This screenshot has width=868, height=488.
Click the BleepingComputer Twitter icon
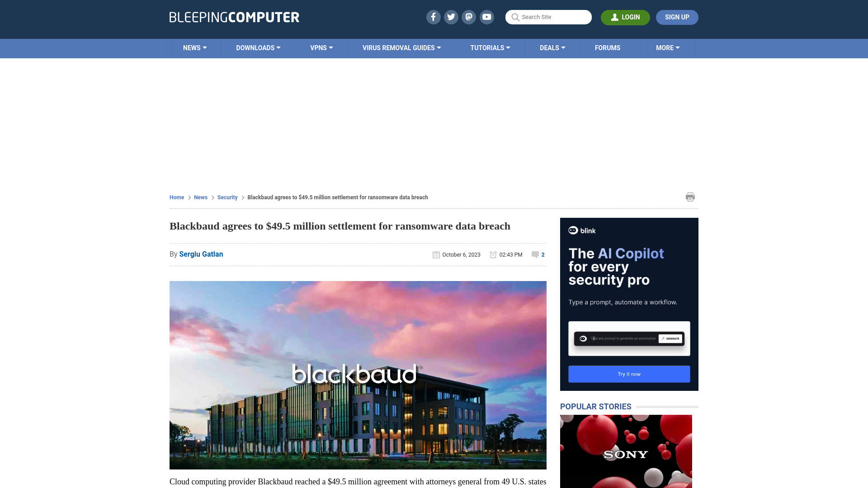(x=451, y=17)
